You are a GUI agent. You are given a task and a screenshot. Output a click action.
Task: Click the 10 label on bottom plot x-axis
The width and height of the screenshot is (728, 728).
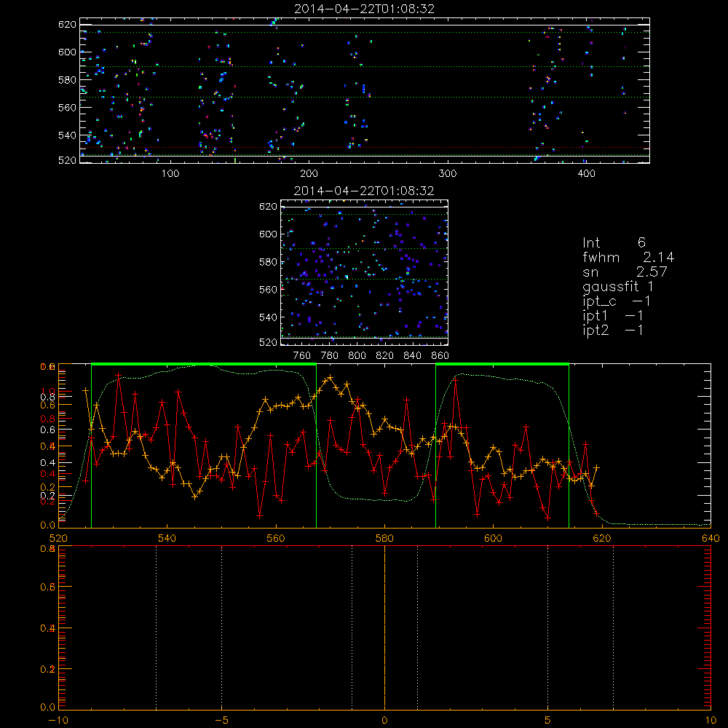(711, 721)
